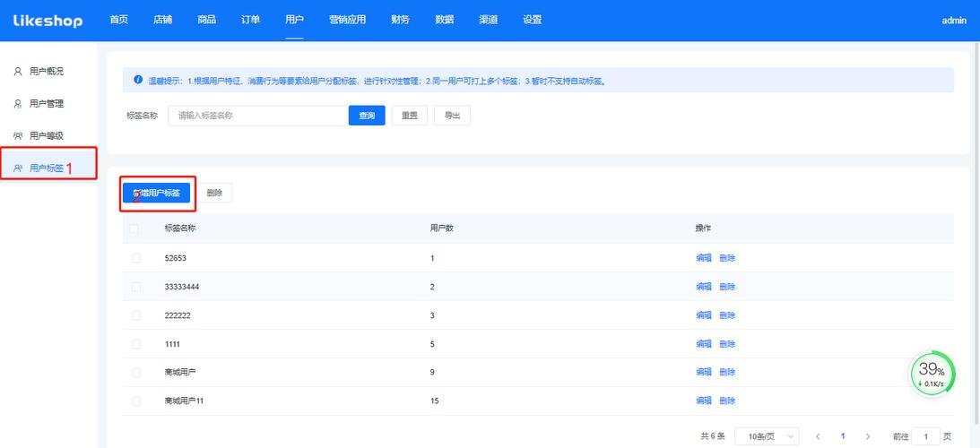980x448 pixels.
Task: Edit the tag 222222
Action: (704, 315)
